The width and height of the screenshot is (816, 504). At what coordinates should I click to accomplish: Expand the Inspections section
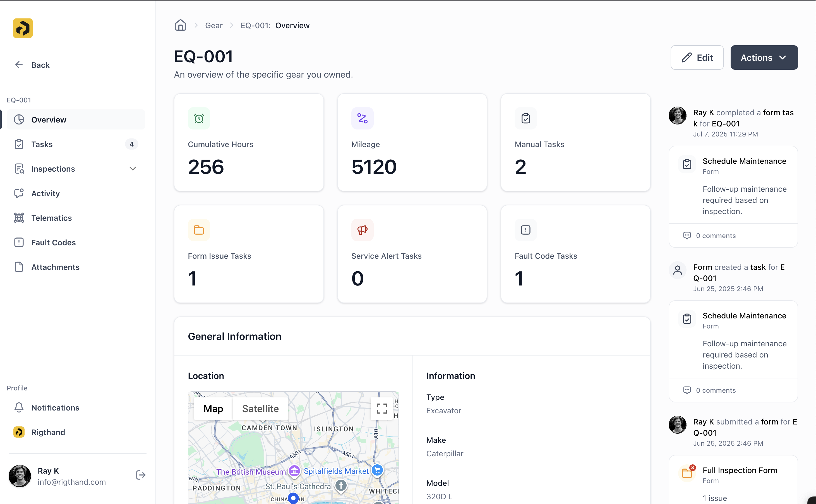pyautogui.click(x=133, y=169)
